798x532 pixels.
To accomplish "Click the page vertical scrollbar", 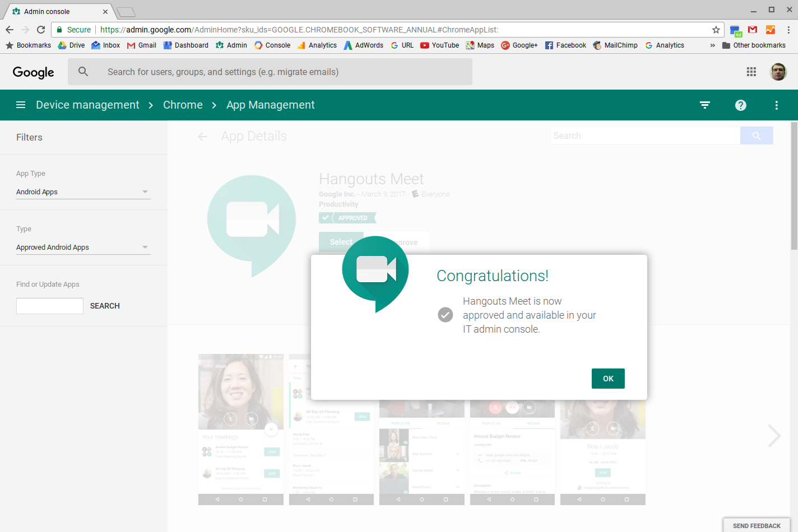I will (794, 186).
